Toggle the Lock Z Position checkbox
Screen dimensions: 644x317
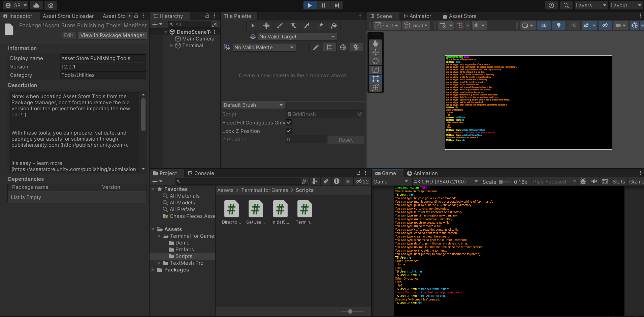289,131
